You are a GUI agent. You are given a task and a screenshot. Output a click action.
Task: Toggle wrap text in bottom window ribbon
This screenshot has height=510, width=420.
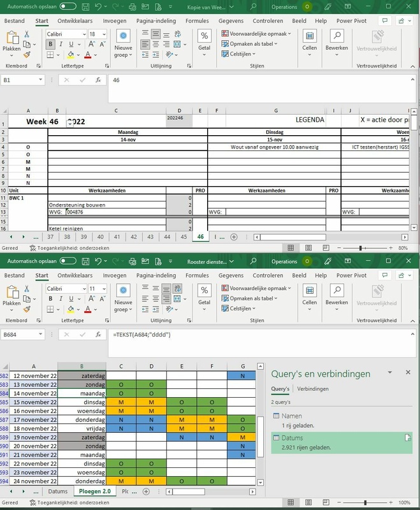pyautogui.click(x=177, y=289)
